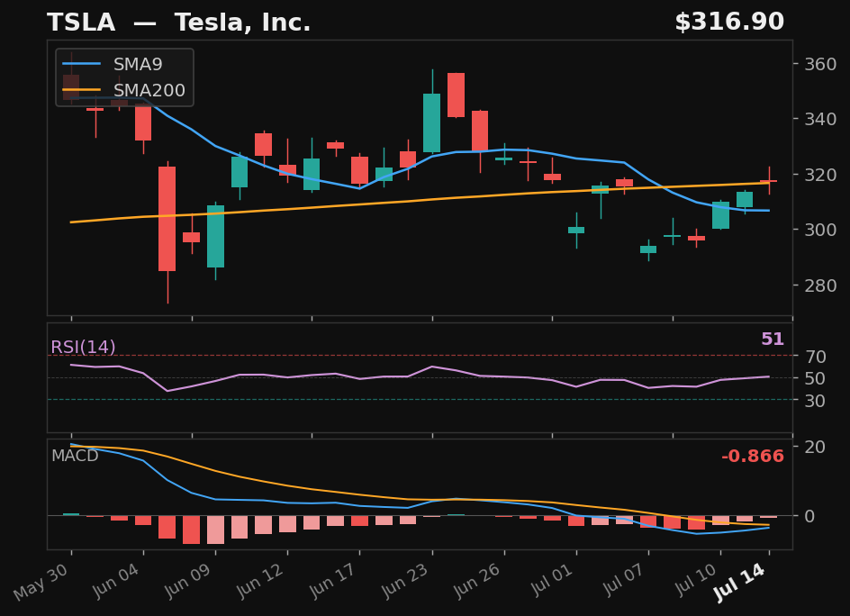Click the RSI(14) panel label

tap(83, 347)
